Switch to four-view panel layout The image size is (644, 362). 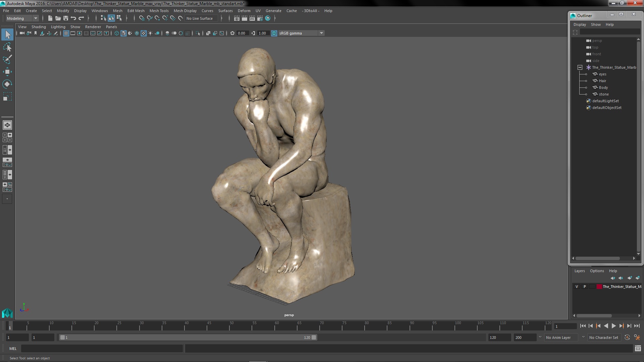click(x=7, y=137)
